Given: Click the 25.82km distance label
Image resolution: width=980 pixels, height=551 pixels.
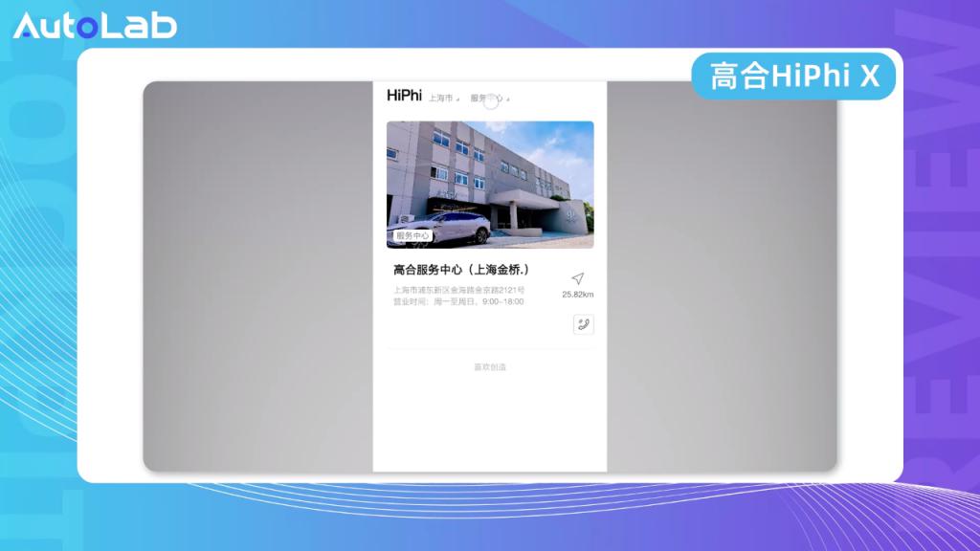Looking at the screenshot, I should (577, 295).
